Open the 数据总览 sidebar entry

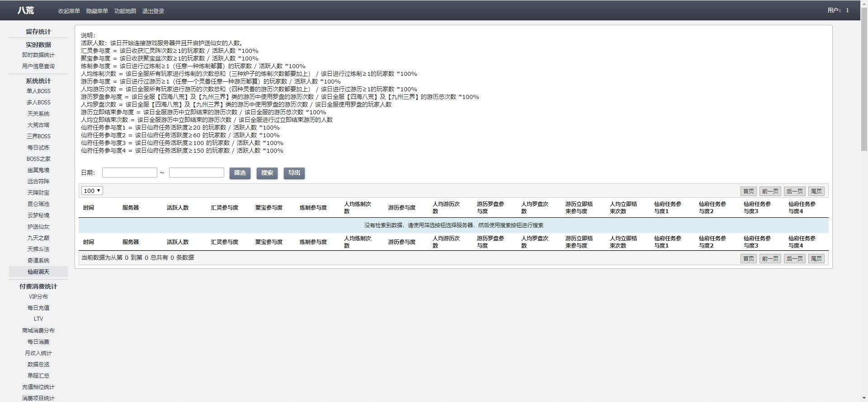click(38, 365)
